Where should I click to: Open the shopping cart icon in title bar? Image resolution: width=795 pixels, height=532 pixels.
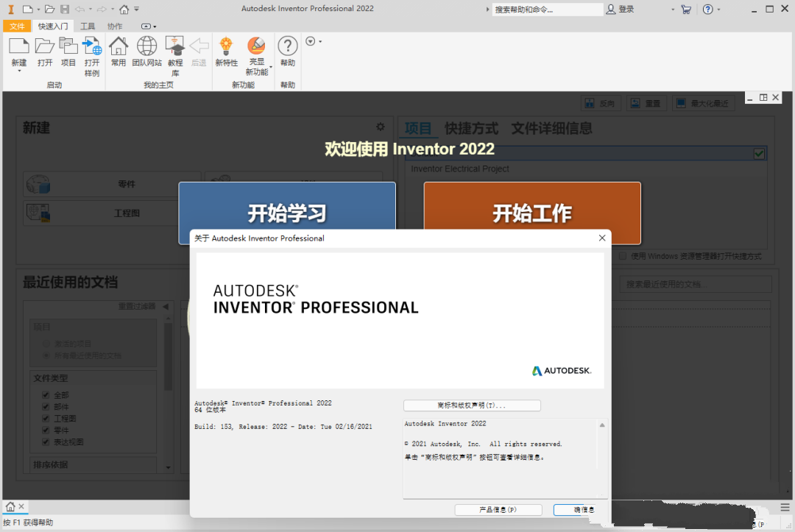pyautogui.click(x=686, y=9)
